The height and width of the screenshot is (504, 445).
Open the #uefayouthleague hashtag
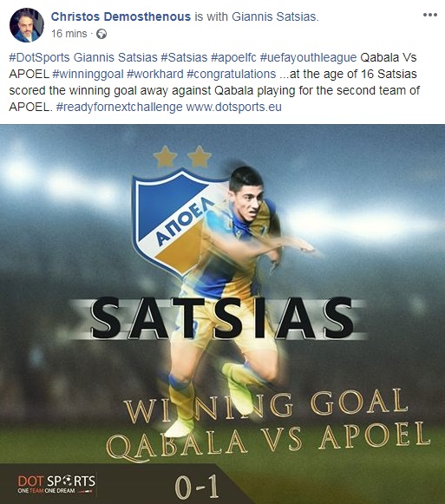[x=308, y=57]
